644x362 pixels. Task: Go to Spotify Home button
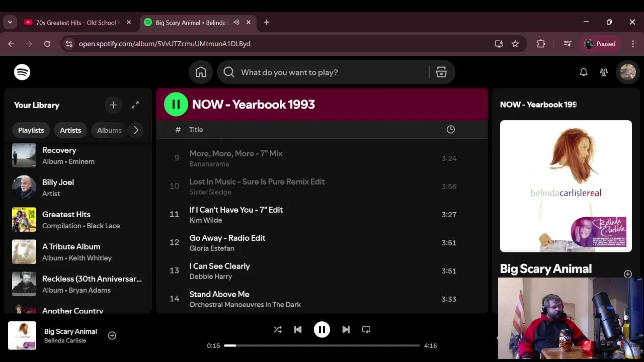click(201, 72)
